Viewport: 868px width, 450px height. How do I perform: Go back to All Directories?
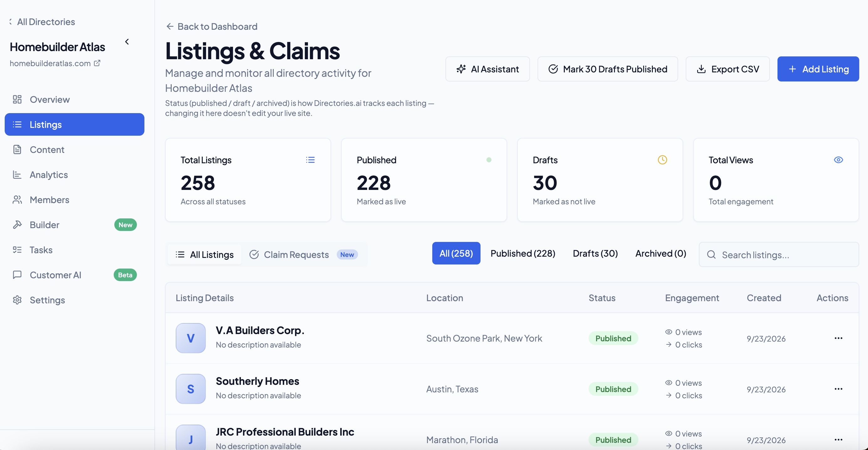click(x=43, y=22)
